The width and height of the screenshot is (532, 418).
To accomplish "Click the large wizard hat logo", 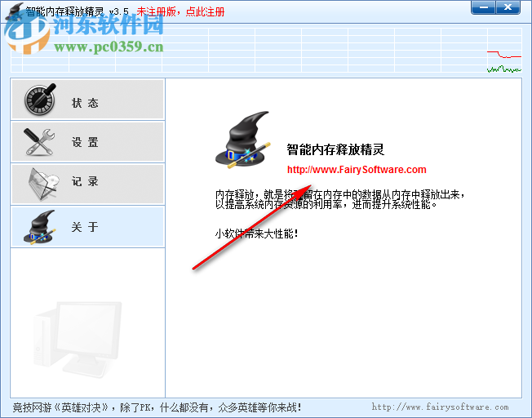I will pos(243,140).
